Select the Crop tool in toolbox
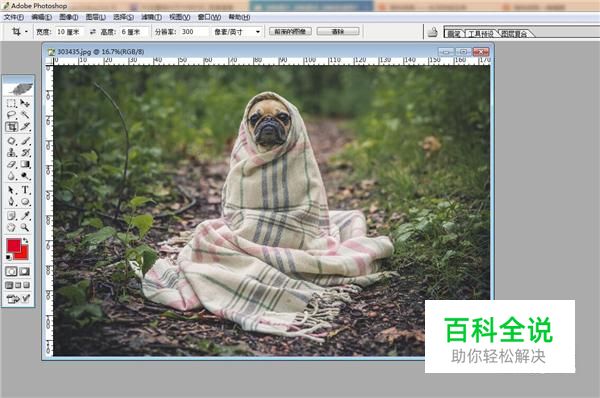 click(11, 127)
